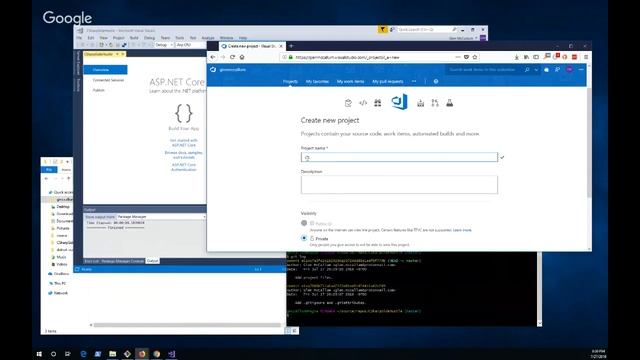
Task: Bookmark this page with the star icon
Action: pyautogui.click(x=475, y=57)
